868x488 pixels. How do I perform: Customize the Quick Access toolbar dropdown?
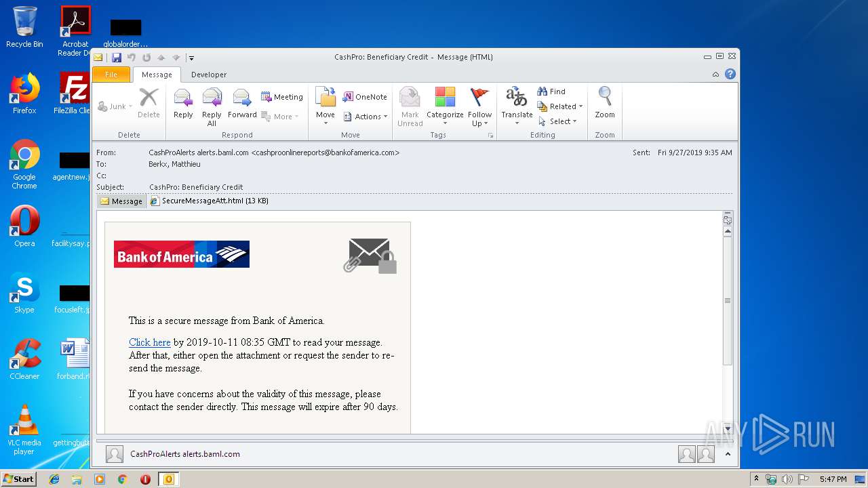tap(191, 58)
